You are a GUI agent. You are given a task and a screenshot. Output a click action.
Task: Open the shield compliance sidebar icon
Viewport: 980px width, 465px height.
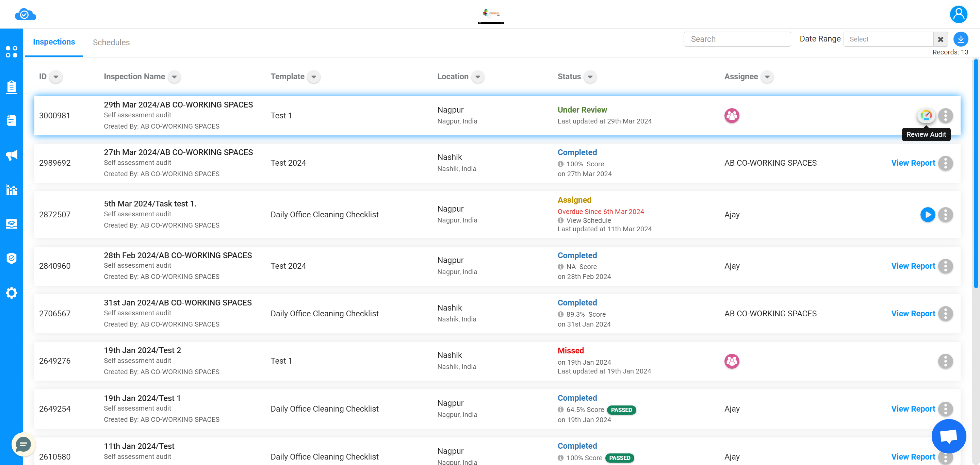pyautogui.click(x=12, y=258)
